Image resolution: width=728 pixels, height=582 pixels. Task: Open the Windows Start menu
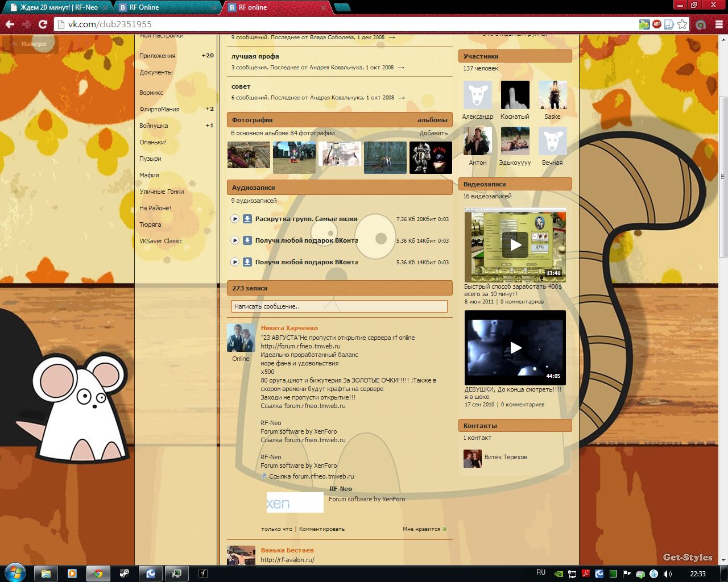click(14, 573)
